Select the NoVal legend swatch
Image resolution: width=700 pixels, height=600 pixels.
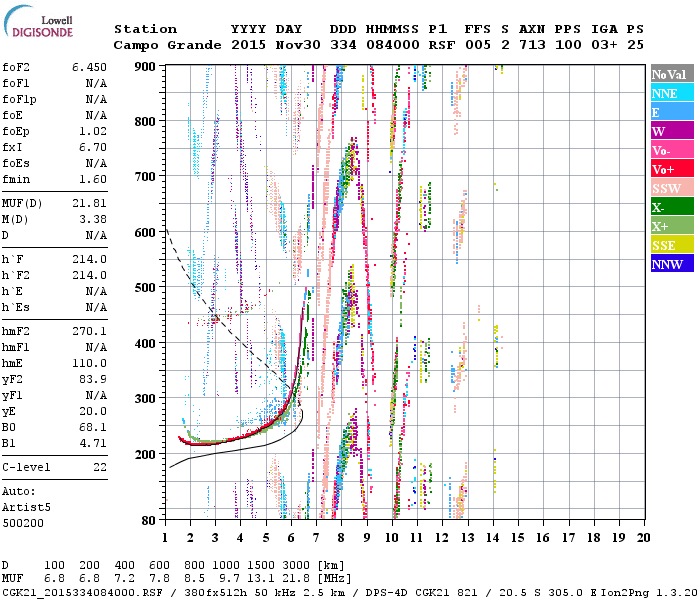pos(672,74)
